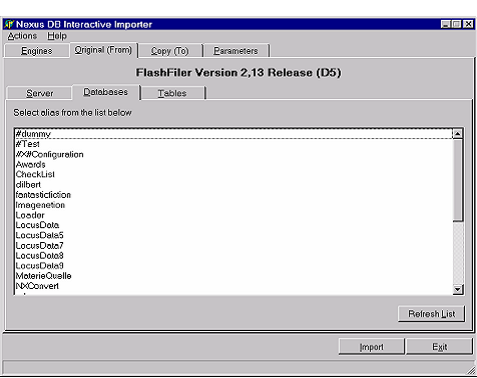Image resolution: width=477 pixels, height=378 pixels.
Task: Select the #Test alias
Action: point(234,144)
